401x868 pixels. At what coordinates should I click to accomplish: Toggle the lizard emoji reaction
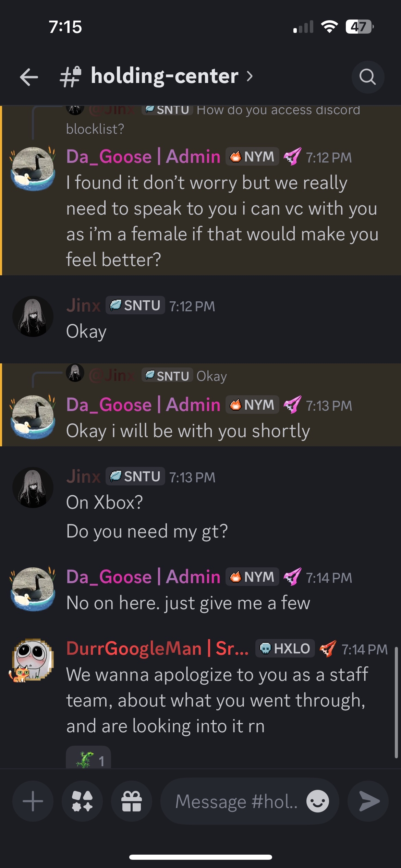point(88,759)
